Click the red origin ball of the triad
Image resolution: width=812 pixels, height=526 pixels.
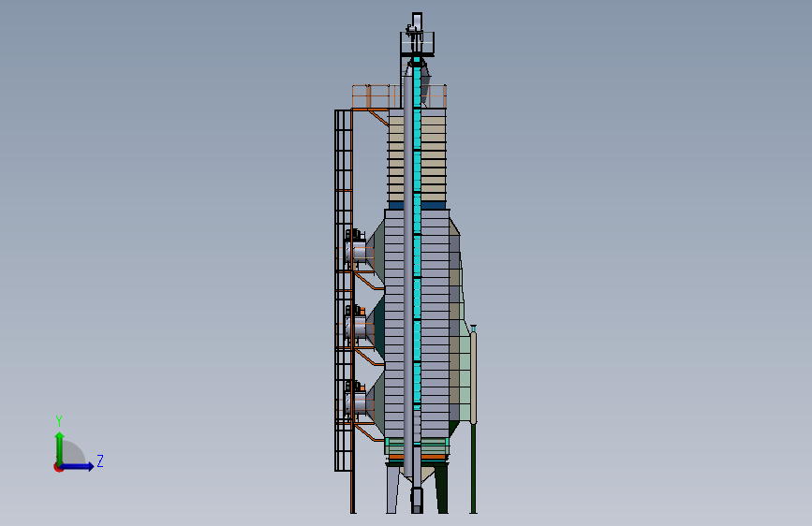58,467
